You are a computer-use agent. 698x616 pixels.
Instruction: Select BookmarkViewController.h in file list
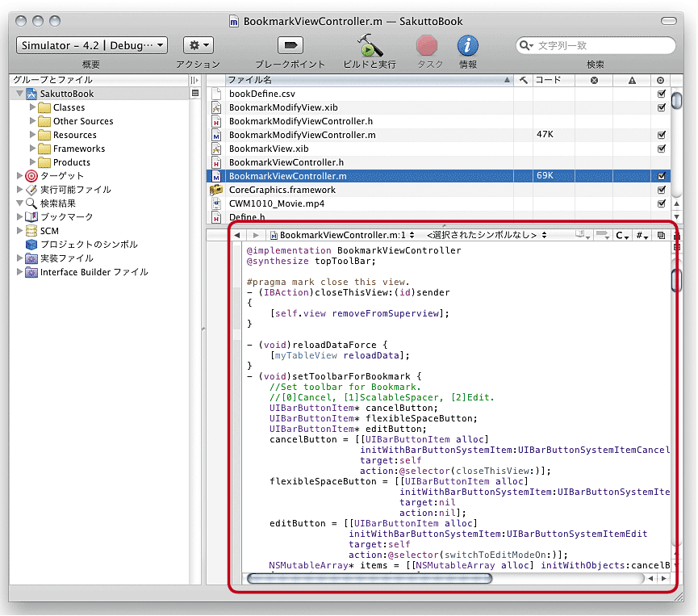coord(286,162)
